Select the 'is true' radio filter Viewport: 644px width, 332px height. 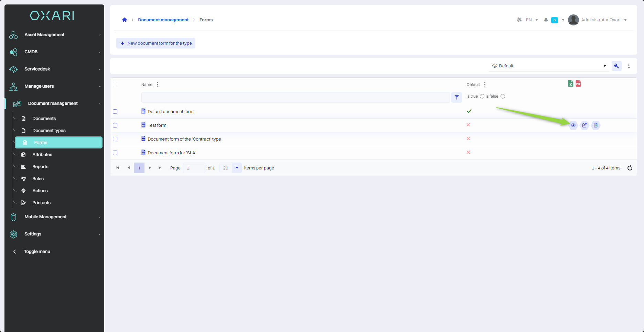pos(482,96)
